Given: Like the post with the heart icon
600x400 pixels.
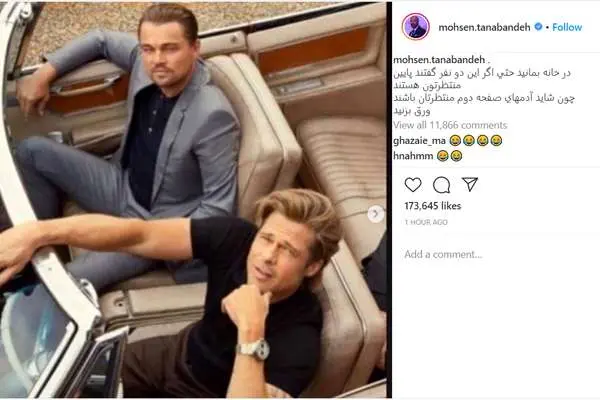Looking at the screenshot, I should tap(413, 185).
